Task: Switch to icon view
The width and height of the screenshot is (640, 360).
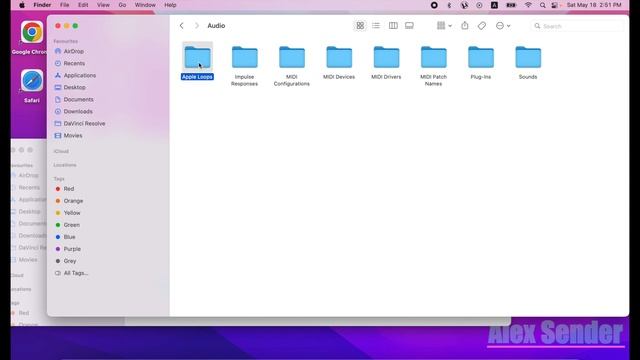Action: [360, 26]
